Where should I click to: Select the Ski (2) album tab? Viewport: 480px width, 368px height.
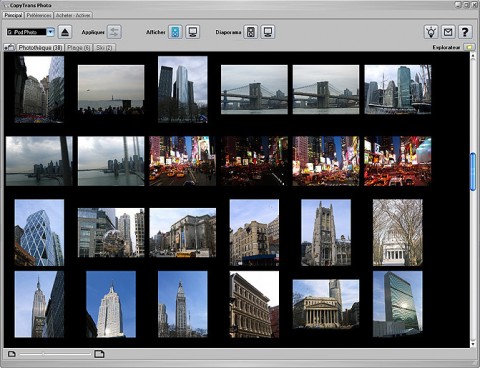point(104,48)
